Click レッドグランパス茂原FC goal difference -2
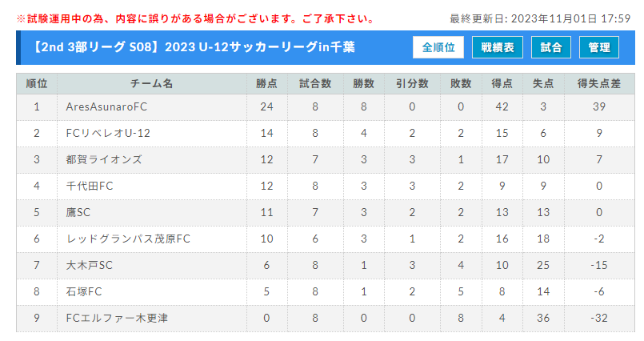 pos(599,239)
